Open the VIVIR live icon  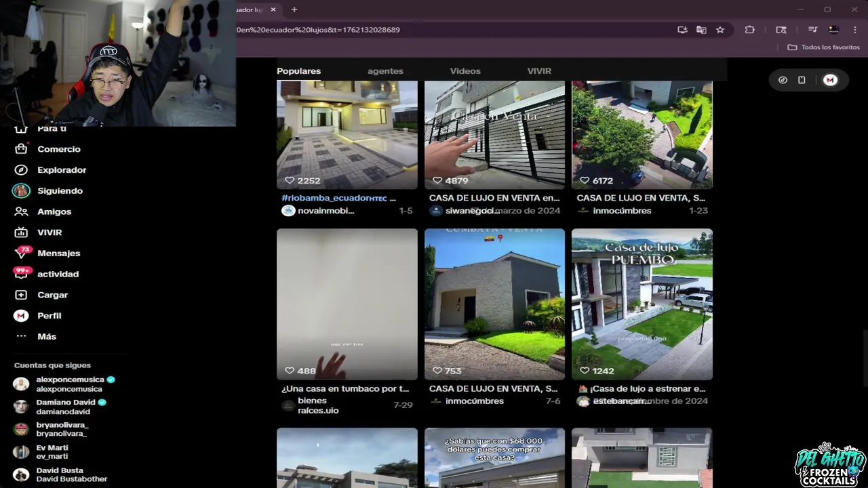click(x=21, y=232)
